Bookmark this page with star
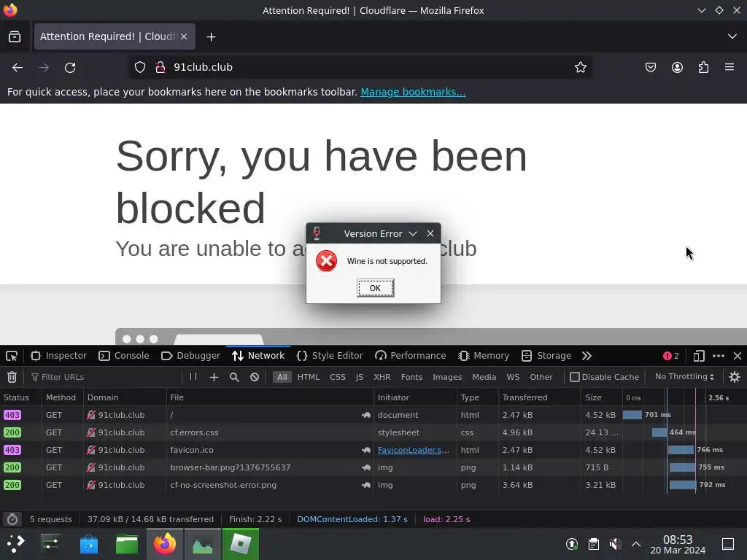The width and height of the screenshot is (747, 560). click(580, 67)
